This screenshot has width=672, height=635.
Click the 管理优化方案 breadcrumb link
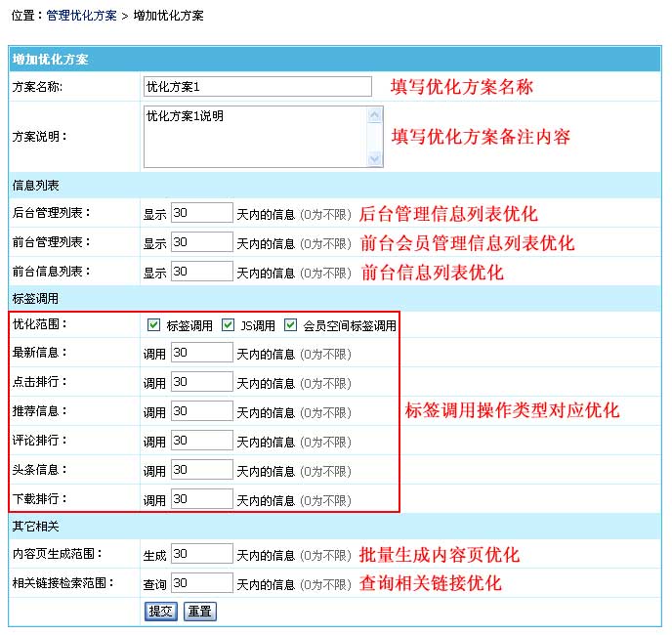(x=81, y=17)
